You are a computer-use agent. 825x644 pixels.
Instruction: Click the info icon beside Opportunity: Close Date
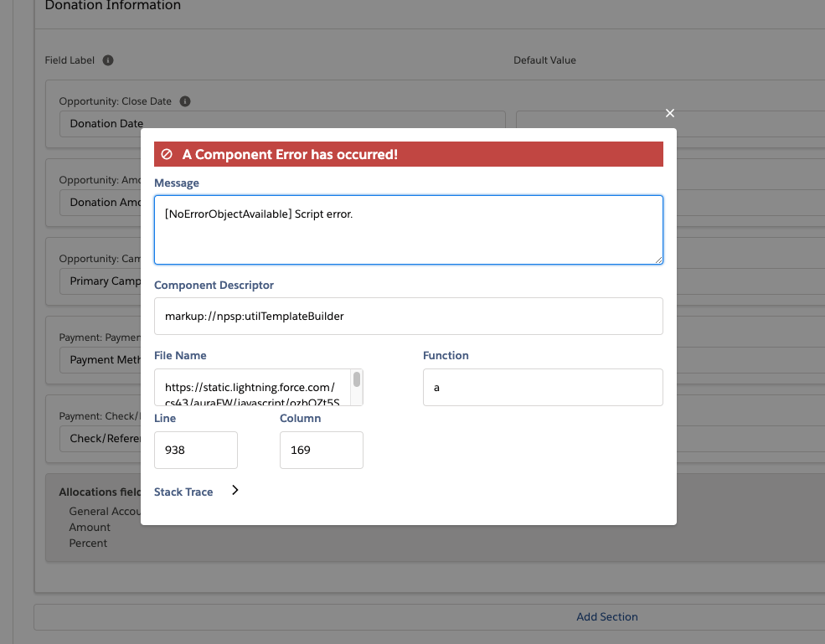[184, 101]
